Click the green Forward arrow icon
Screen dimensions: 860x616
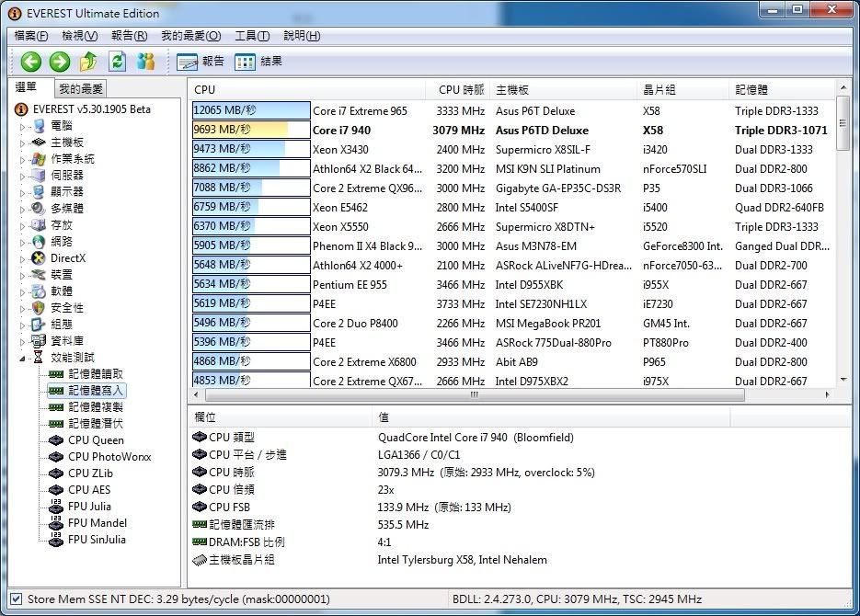(60, 62)
